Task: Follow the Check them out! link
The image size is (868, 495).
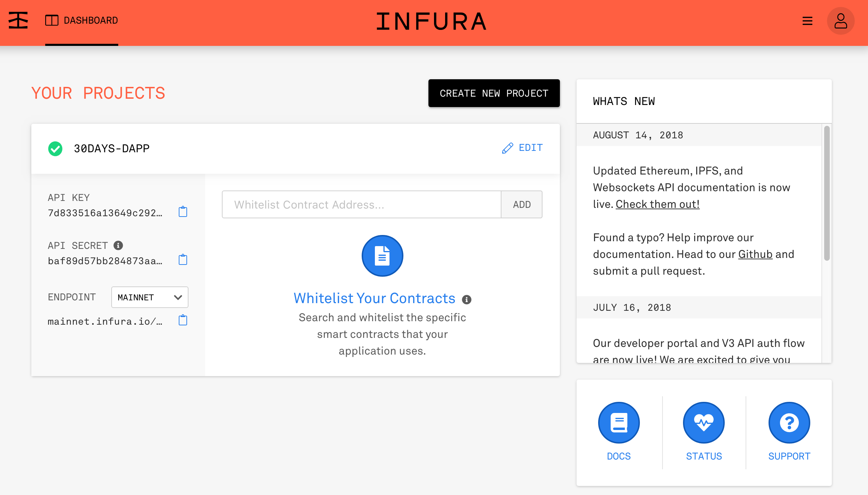Action: (x=657, y=204)
